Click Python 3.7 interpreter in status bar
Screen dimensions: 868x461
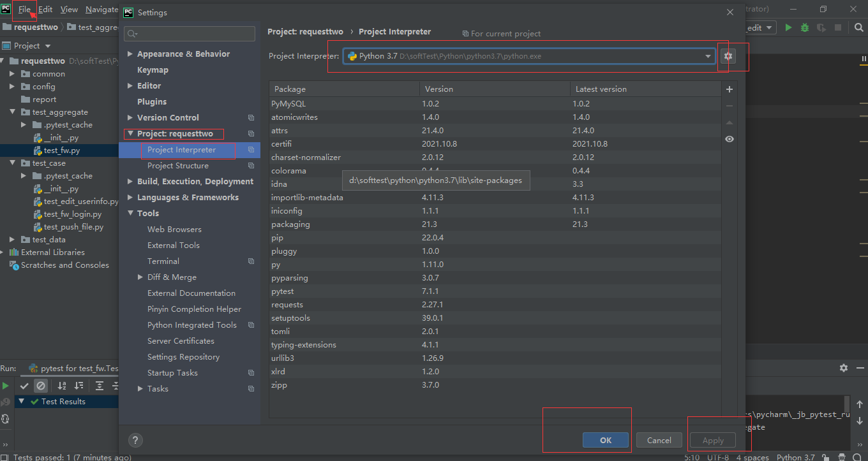(795, 457)
